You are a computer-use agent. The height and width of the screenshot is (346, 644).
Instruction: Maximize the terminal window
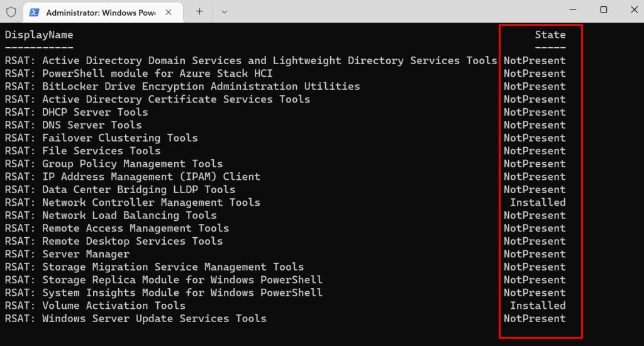(603, 9)
